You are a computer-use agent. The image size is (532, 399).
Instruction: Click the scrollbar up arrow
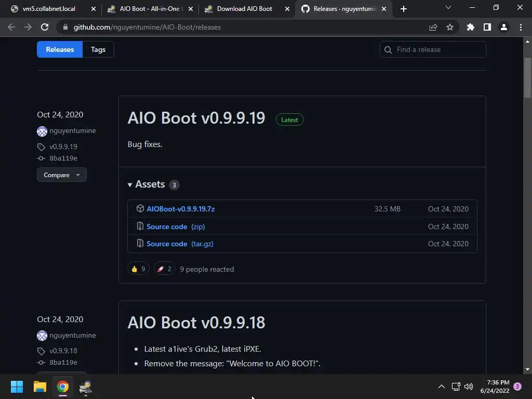point(527,42)
